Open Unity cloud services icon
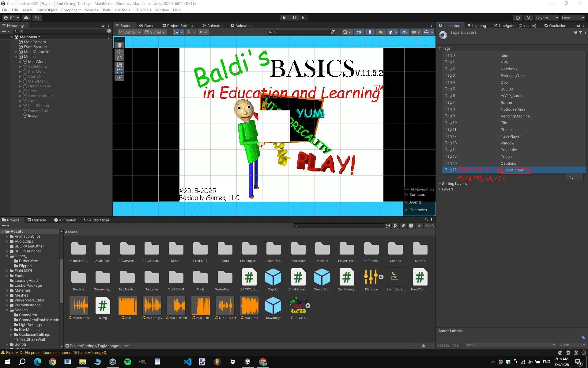The width and height of the screenshot is (588, 368). click(x=26, y=18)
